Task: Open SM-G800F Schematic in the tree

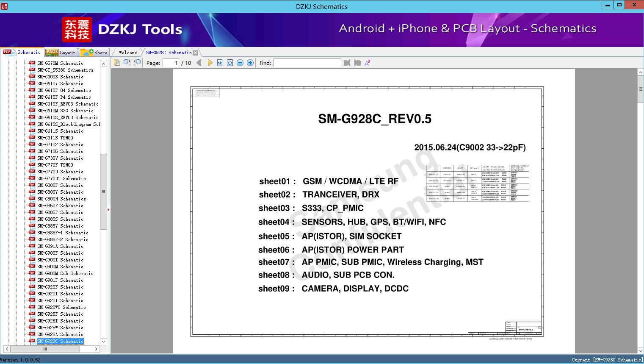Action: [x=60, y=185]
